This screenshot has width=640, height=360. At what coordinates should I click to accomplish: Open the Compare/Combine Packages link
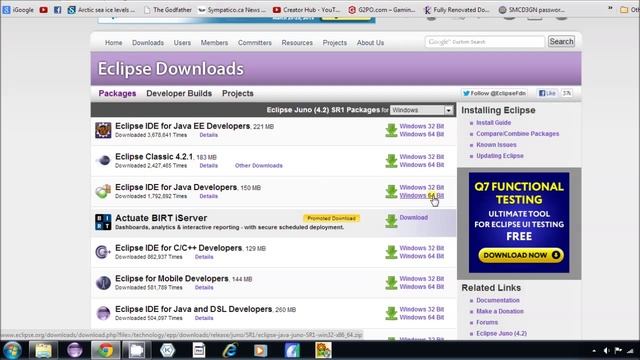(518, 133)
